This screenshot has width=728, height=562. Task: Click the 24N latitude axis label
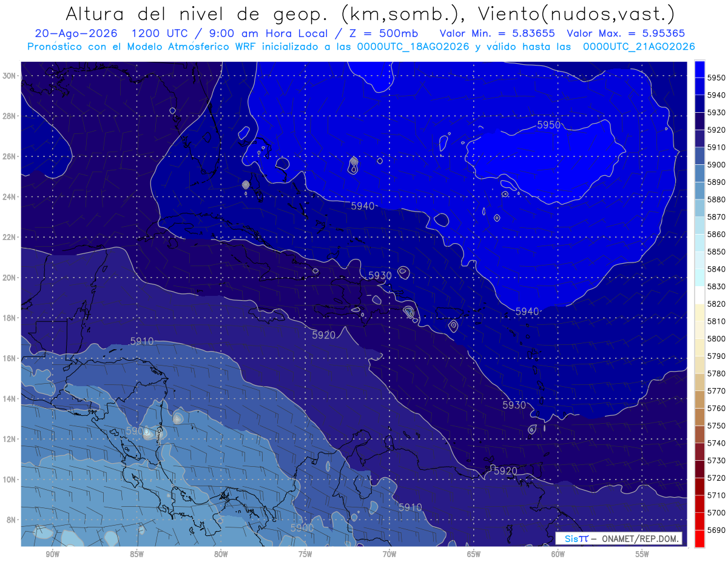tap(9, 197)
